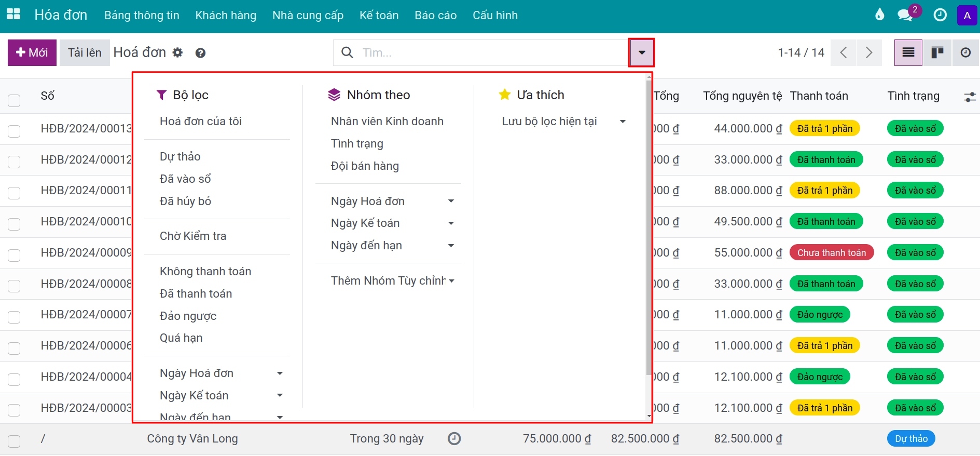Click the droplet debug icon in navbar

(879, 15)
